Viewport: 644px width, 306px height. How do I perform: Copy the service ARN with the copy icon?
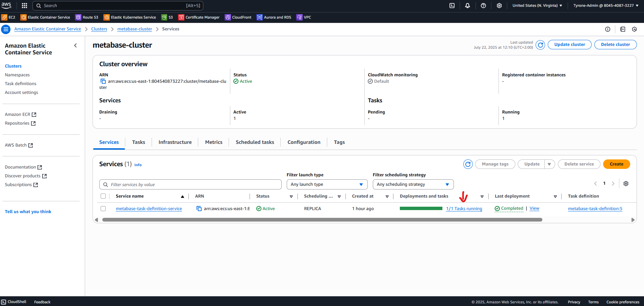[199, 208]
